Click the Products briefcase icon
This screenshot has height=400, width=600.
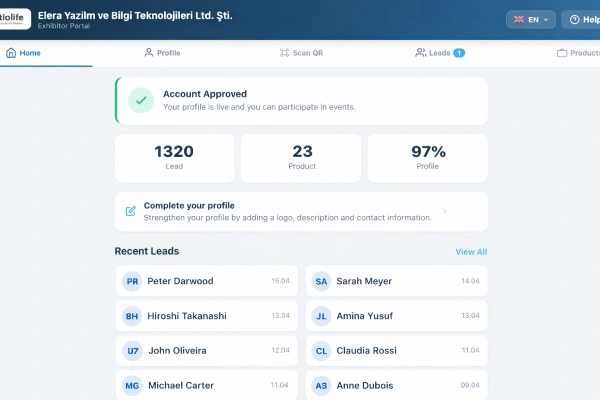tap(562, 53)
